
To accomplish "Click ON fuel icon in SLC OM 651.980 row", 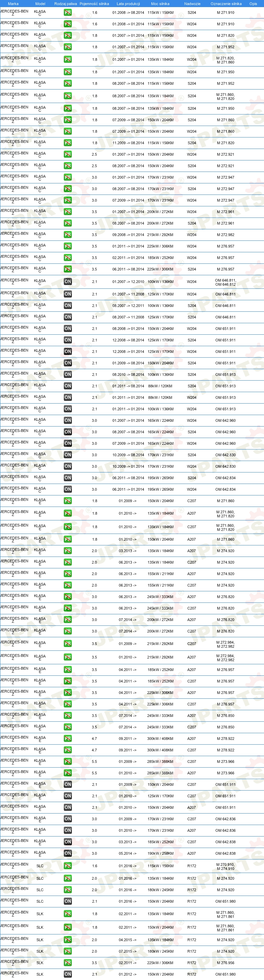I will click(x=68, y=901).
